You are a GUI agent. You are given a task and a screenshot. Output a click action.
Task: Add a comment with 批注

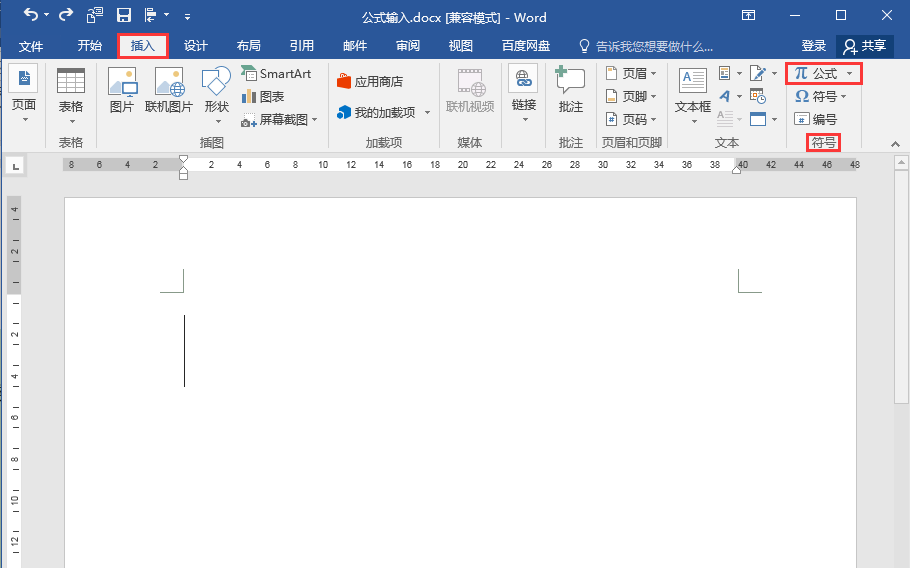[x=570, y=90]
